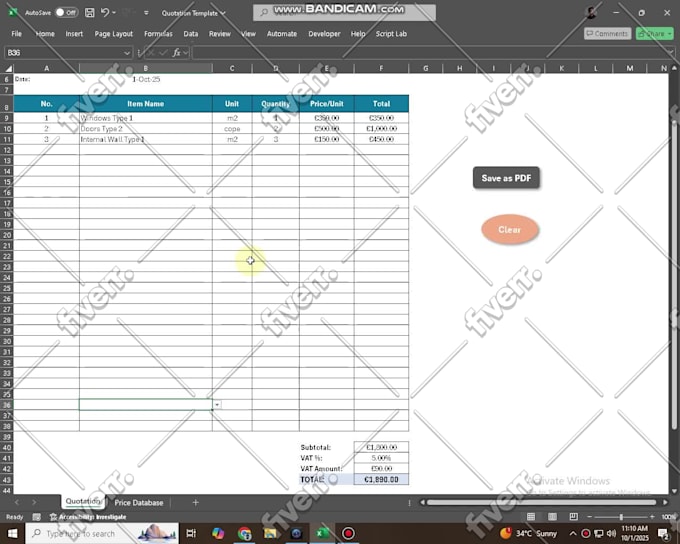Viewport: 680px width, 544px height.
Task: Open the Data tab
Action: point(190,34)
